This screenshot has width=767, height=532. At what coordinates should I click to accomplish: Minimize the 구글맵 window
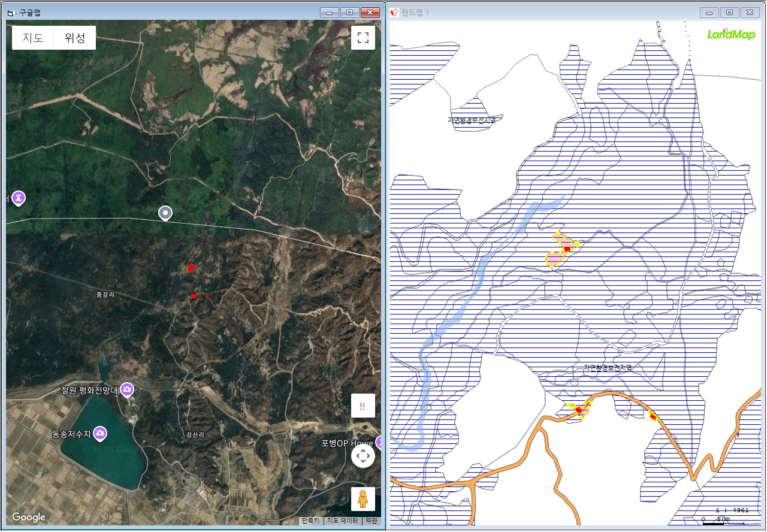[329, 13]
